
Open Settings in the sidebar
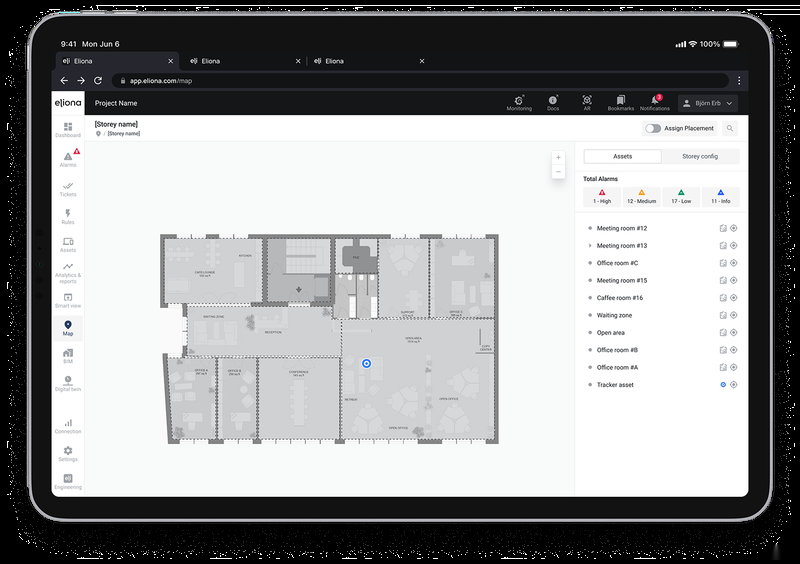68,454
